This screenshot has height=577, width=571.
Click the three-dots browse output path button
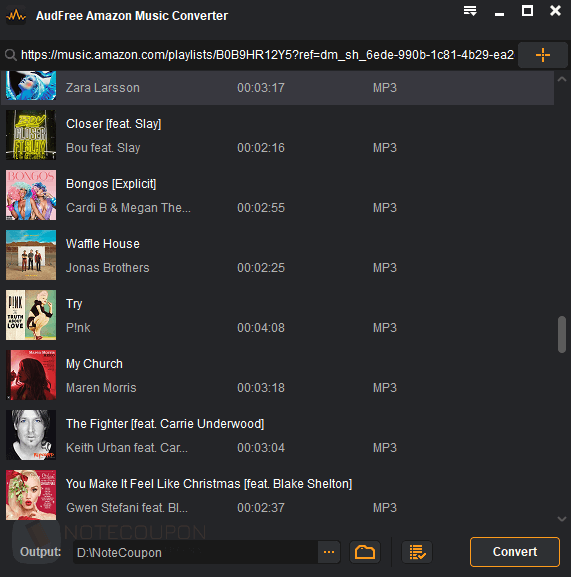click(x=329, y=552)
